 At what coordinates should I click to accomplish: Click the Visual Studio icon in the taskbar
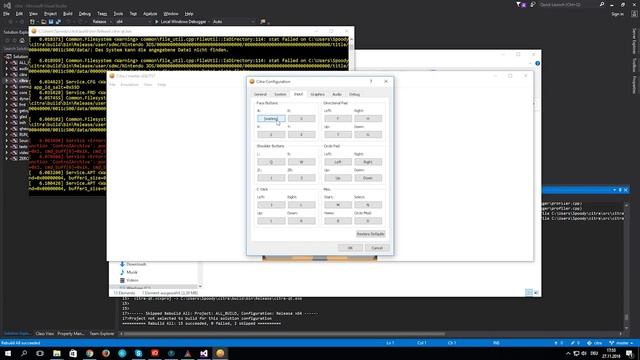[x=204, y=353]
